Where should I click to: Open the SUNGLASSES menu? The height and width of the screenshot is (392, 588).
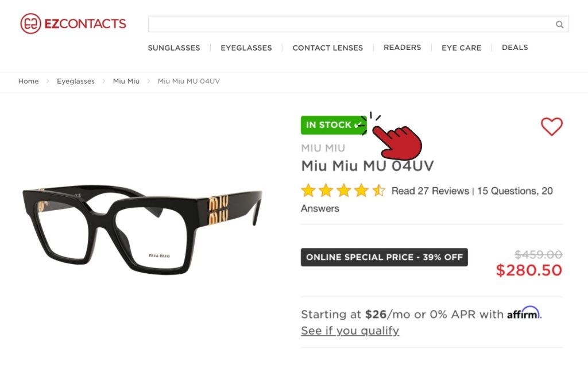174,48
